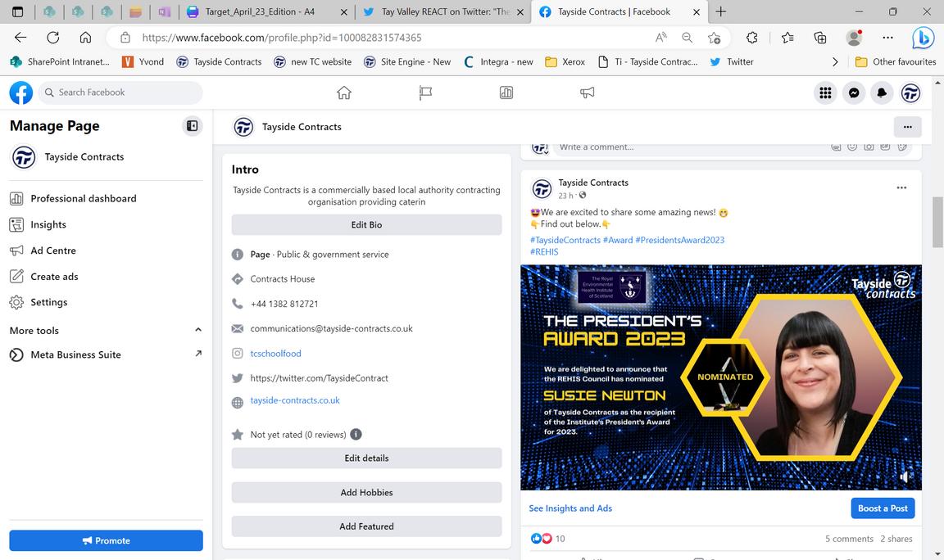The width and height of the screenshot is (944, 560).
Task: Expand the favourites bar overflow chevron
Action: 834,61
